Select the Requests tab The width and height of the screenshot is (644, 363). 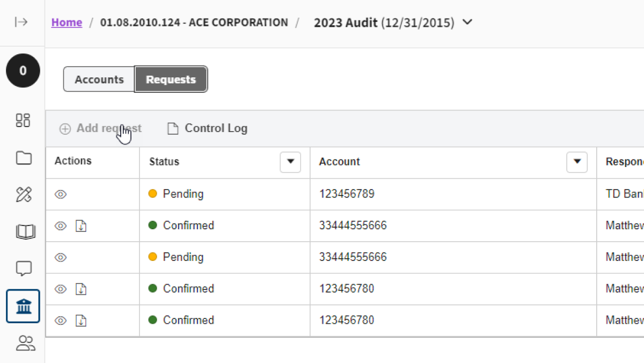(171, 79)
